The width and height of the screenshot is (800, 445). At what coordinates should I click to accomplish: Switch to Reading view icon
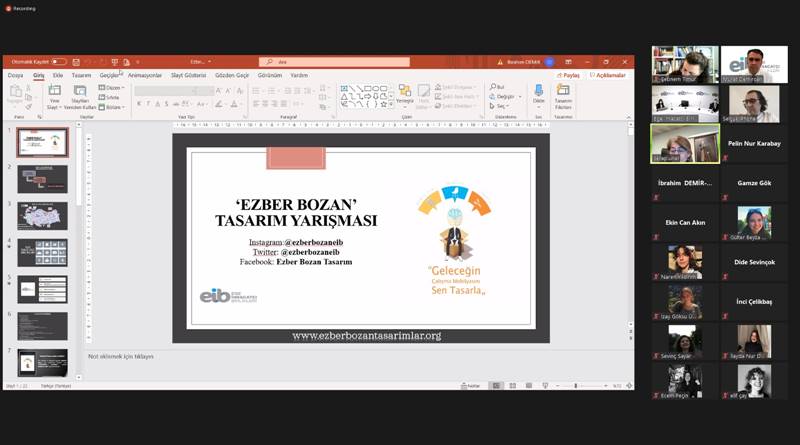click(529, 386)
